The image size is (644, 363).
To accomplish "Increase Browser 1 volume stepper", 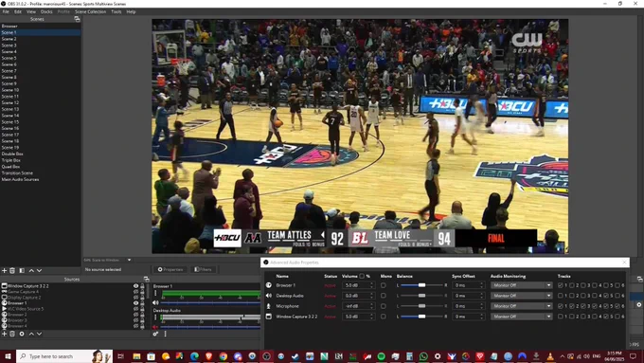I will pyautogui.click(x=371, y=283).
